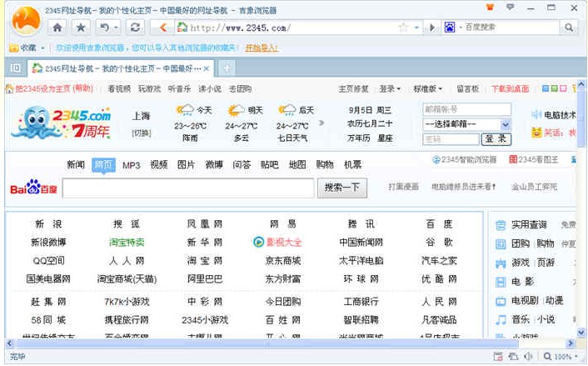
Task: Open a new tab with plus button
Action: [x=227, y=68]
